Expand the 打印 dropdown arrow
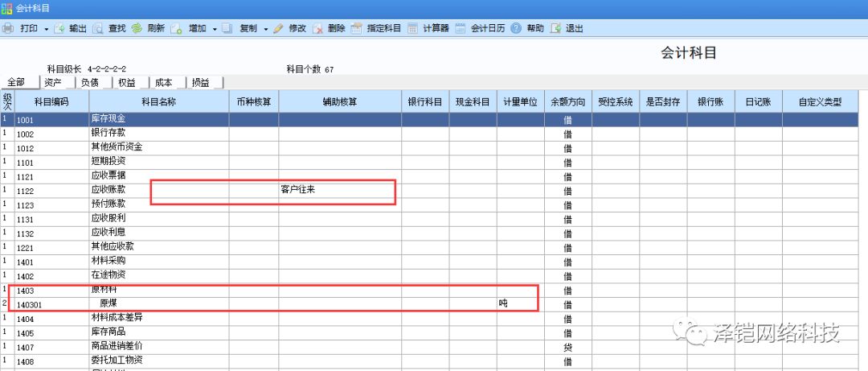The image size is (868, 371). [47, 29]
